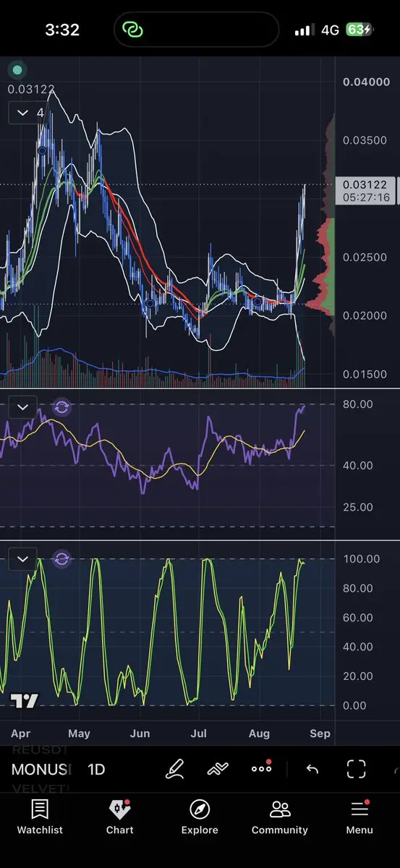Screen dimensions: 400x868
Task: Tap the Stochastic 60.00 scale label
Action: tap(357, 618)
